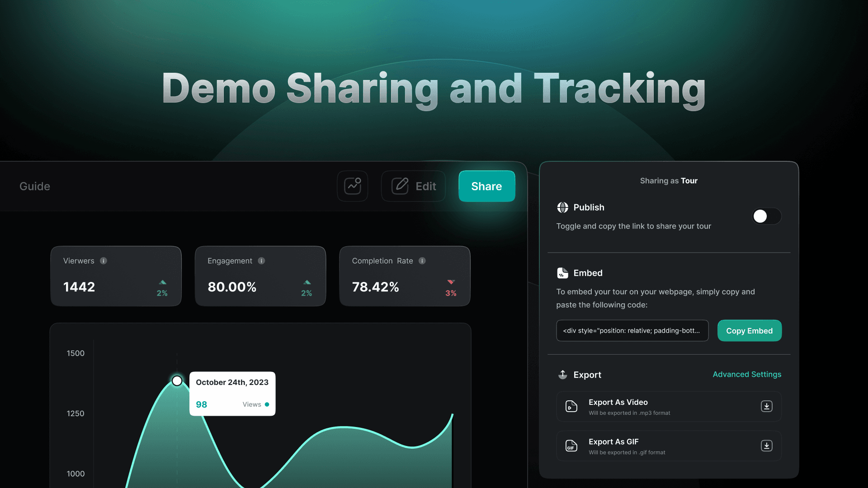Viewport: 868px width, 488px height.
Task: Click the Embed code file icon
Action: (562, 273)
